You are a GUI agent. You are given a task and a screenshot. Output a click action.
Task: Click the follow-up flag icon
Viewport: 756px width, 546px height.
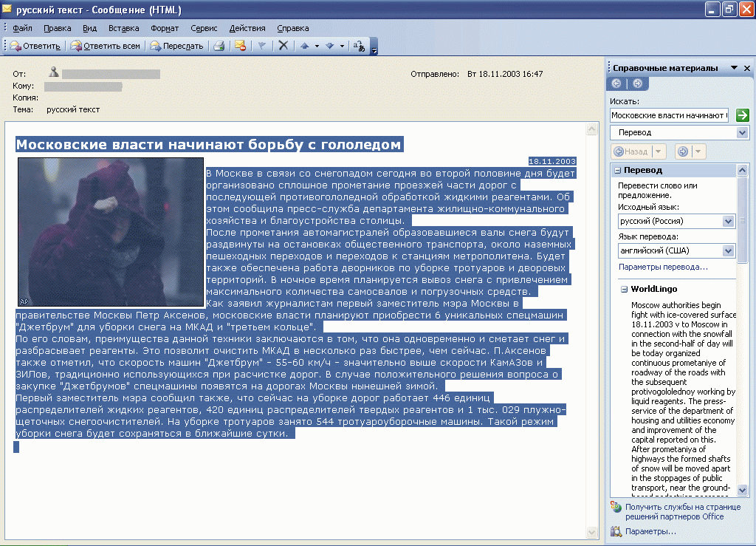262,46
